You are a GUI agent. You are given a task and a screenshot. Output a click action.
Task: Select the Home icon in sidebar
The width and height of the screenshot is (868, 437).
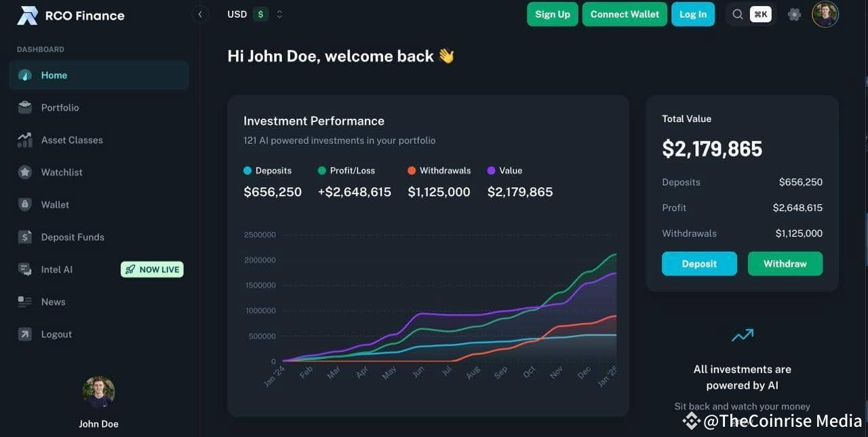coord(24,75)
